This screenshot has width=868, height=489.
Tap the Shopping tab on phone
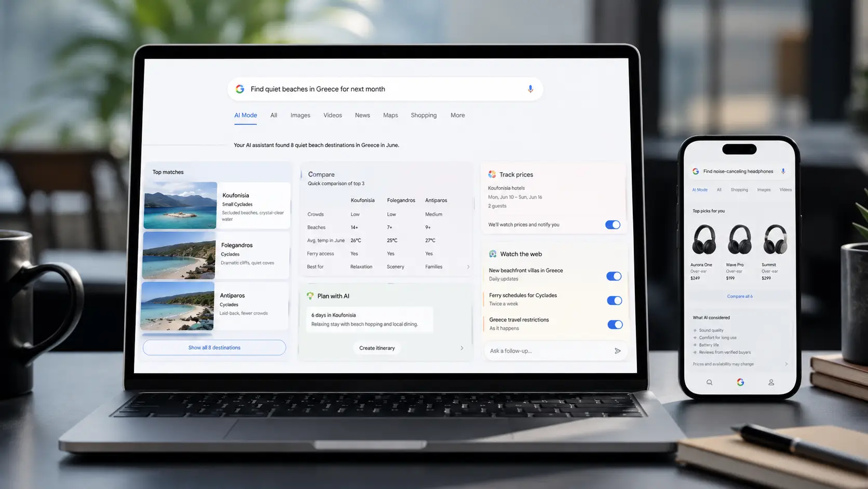[739, 190]
